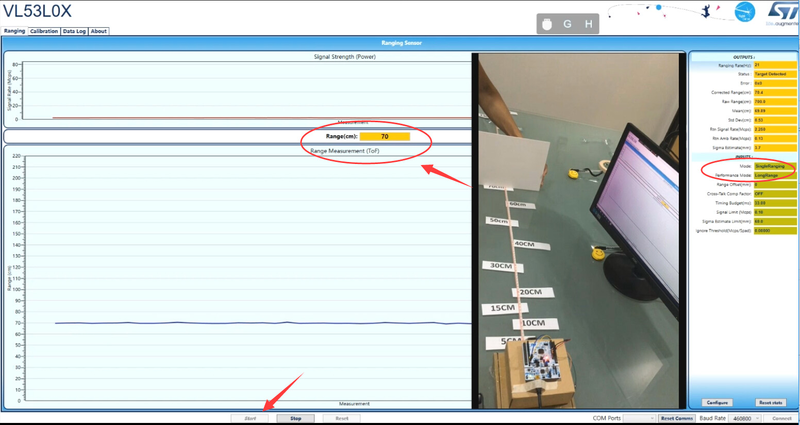
Task: Click the ST logo at top right
Action: (x=783, y=12)
